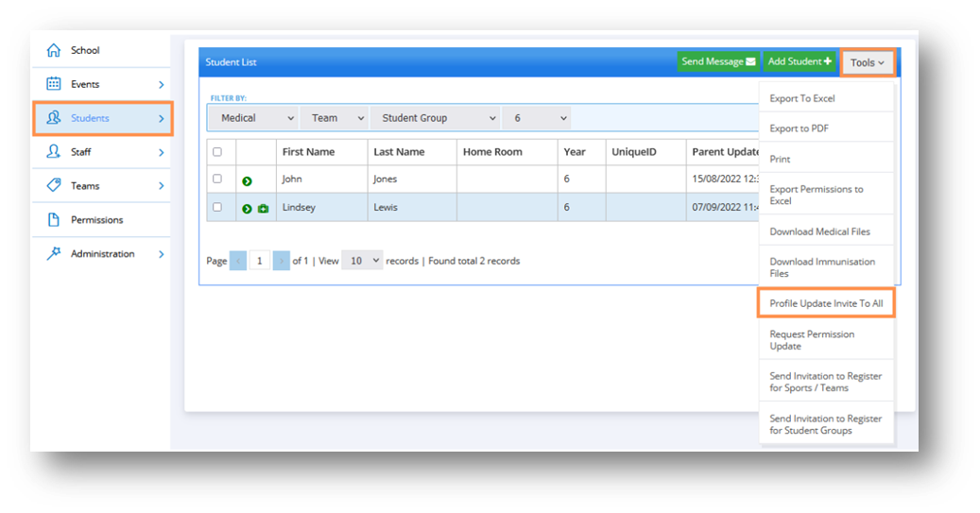Expand the Teams submenu chevron

[162, 185]
